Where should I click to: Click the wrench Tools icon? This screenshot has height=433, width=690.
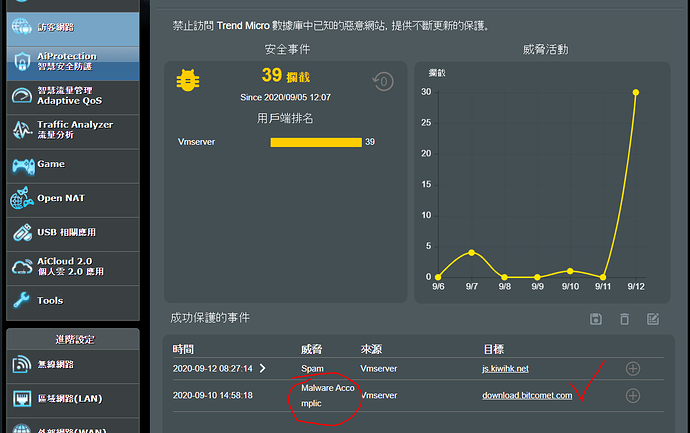click(21, 300)
